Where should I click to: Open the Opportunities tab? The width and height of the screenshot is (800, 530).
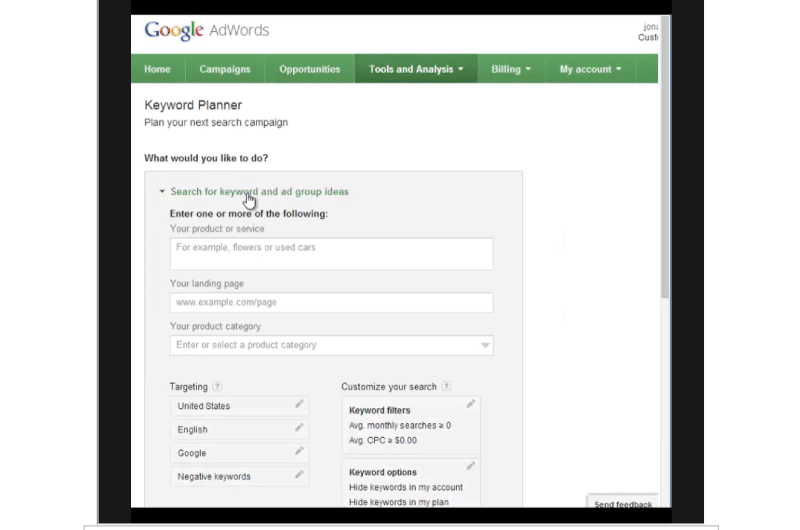point(310,69)
